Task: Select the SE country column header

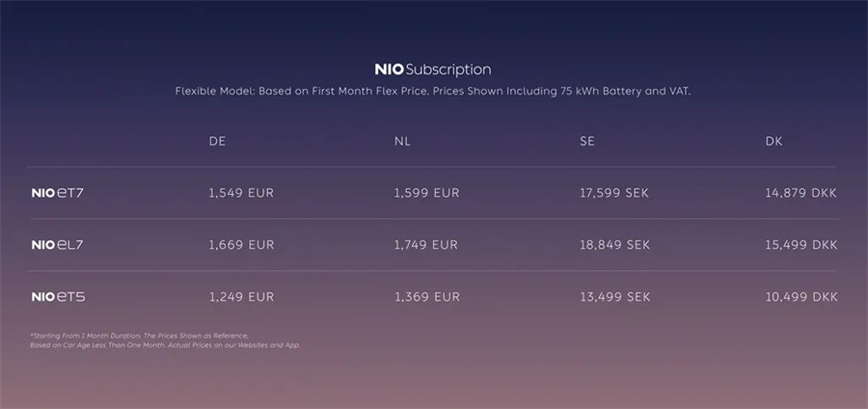Action: (x=587, y=141)
